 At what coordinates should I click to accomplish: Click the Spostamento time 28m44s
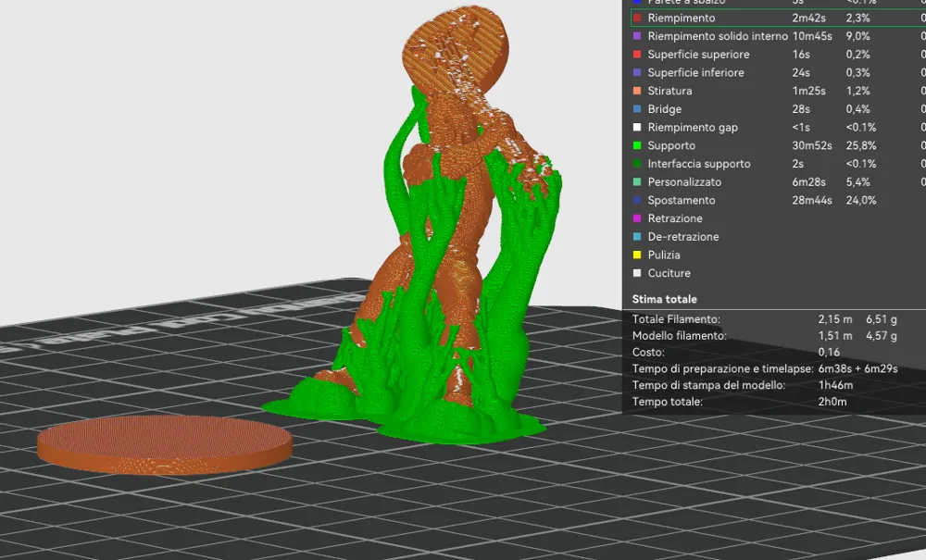[811, 201]
